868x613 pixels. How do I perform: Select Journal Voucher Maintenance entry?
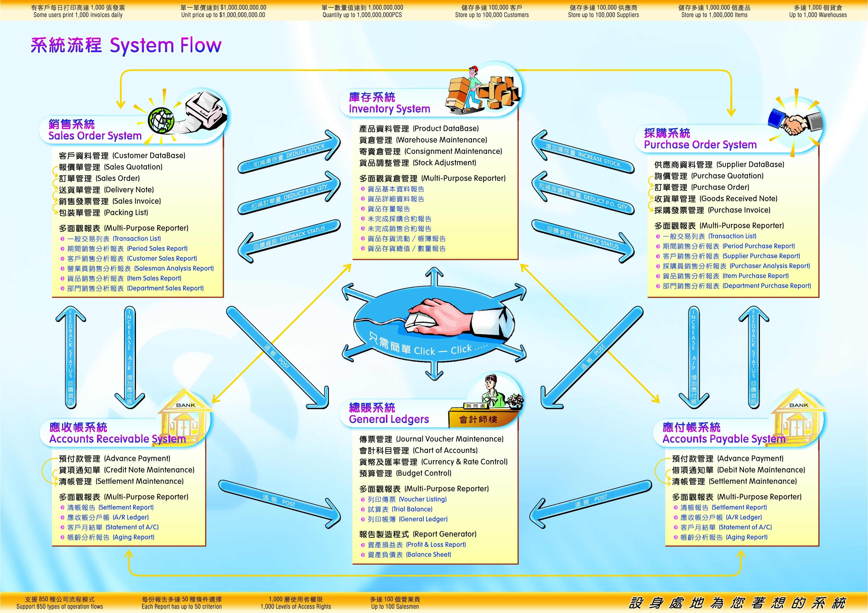click(x=431, y=439)
